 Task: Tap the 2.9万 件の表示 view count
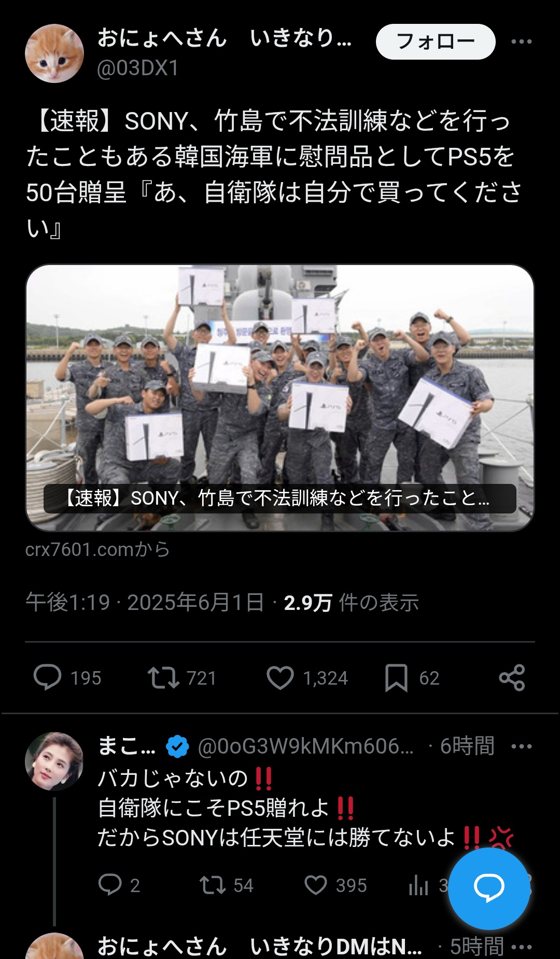click(x=351, y=603)
